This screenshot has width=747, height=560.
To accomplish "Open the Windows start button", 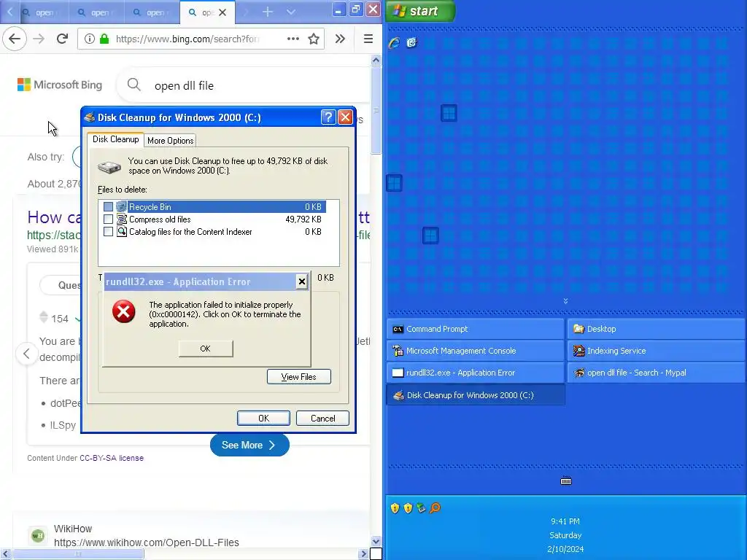I will click(420, 11).
